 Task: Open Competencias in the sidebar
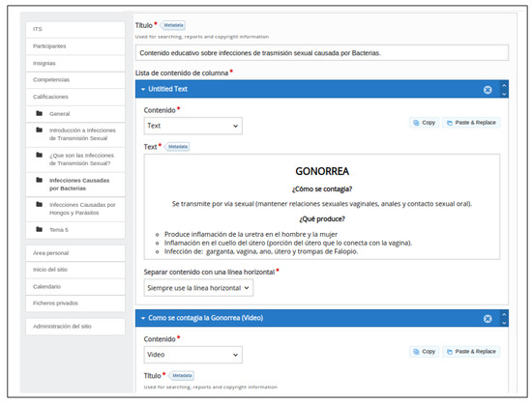(75, 80)
